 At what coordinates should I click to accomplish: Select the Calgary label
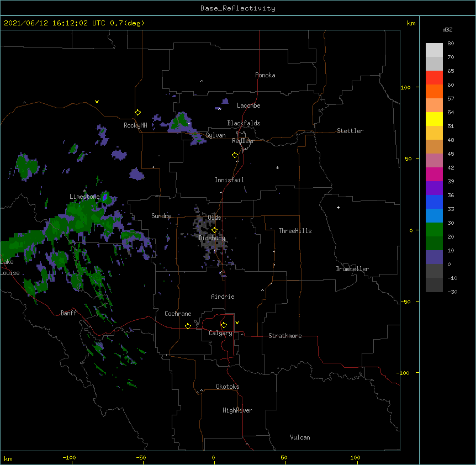[220, 333]
